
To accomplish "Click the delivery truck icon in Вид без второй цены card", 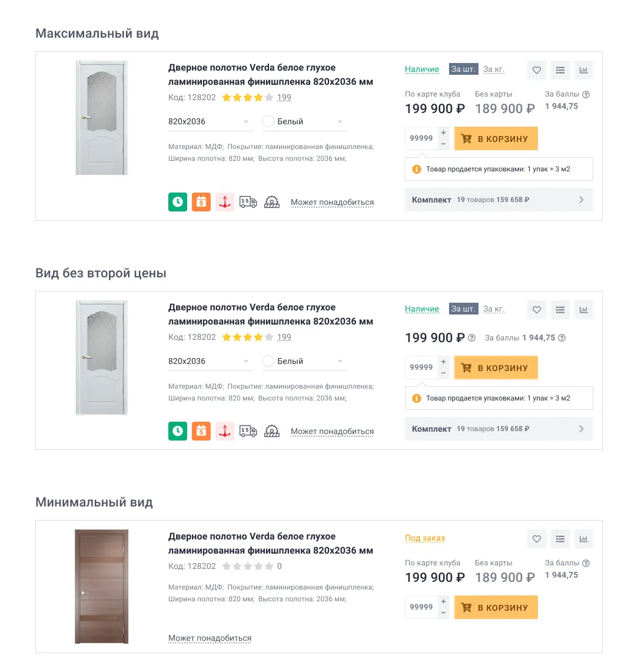I will 248,431.
